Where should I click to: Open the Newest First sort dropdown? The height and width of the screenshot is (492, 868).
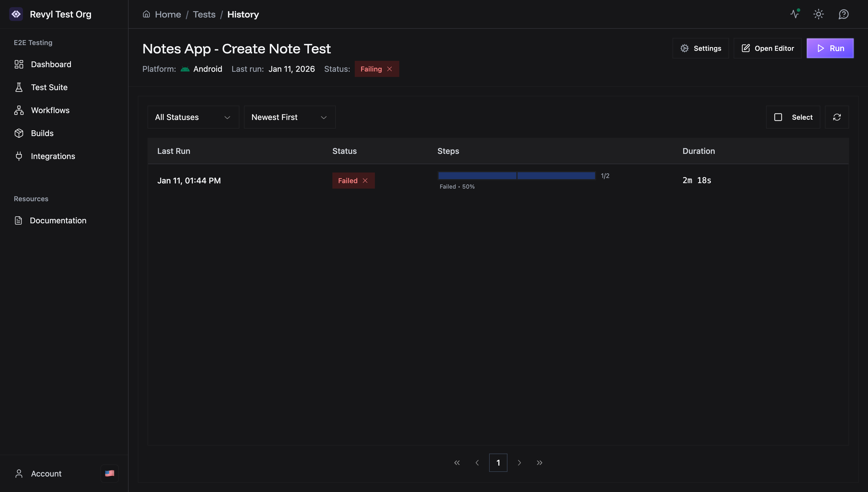[290, 117]
